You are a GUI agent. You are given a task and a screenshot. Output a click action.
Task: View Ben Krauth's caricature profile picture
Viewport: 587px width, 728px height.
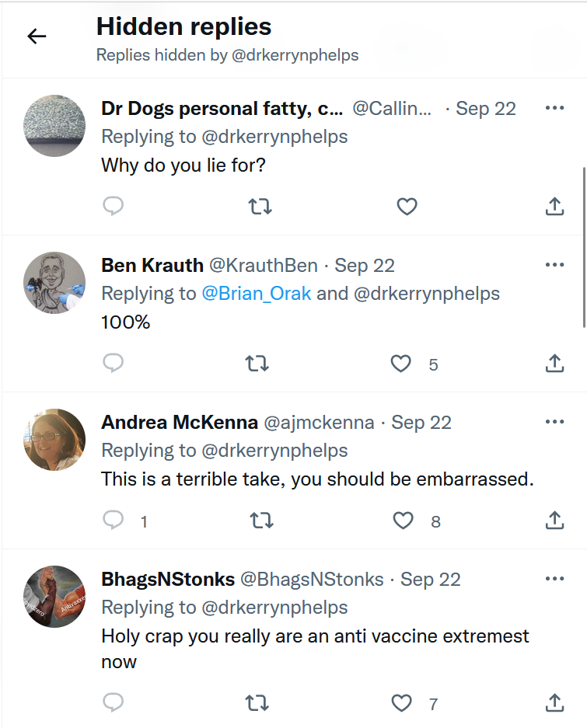pos(54,283)
